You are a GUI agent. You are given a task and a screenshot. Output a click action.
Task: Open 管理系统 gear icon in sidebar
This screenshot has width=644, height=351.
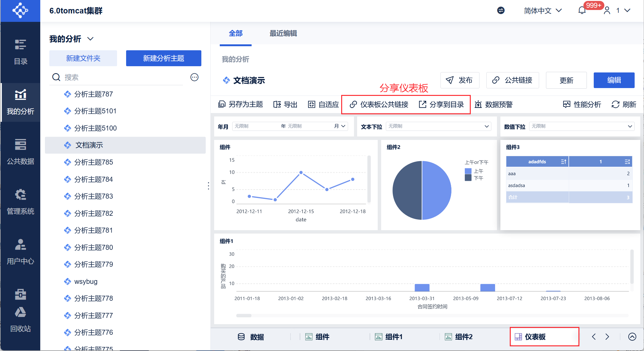pos(20,195)
